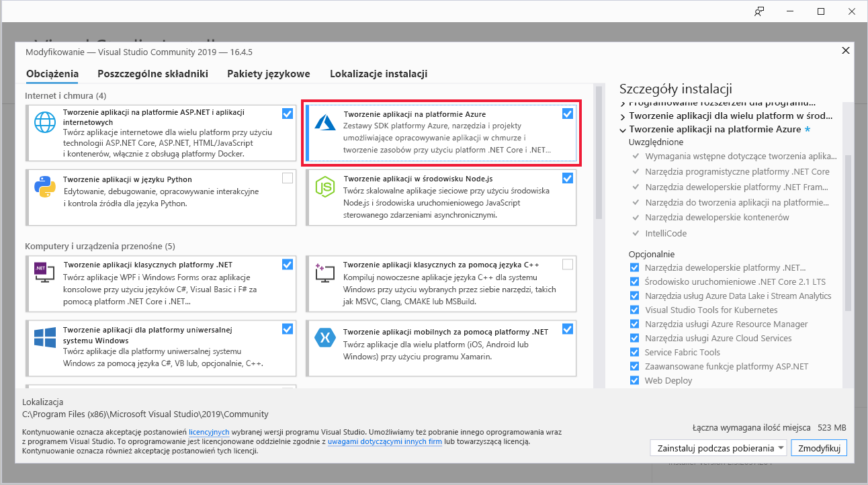868x485 pixels.
Task: Click the .NET desktop workload icon
Action: point(45,271)
